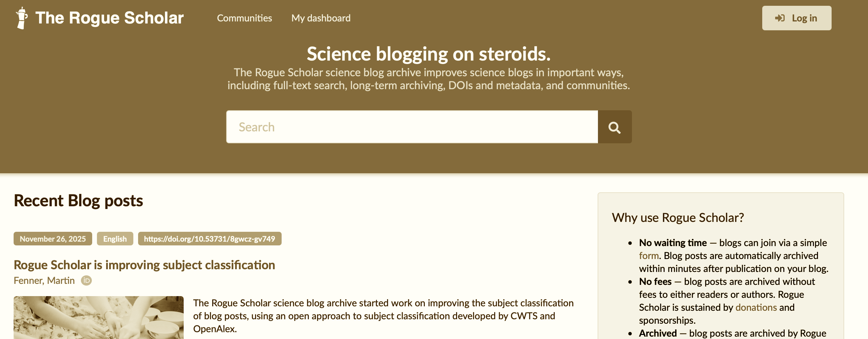Open the Communities page
This screenshot has height=339, width=868.
244,18
